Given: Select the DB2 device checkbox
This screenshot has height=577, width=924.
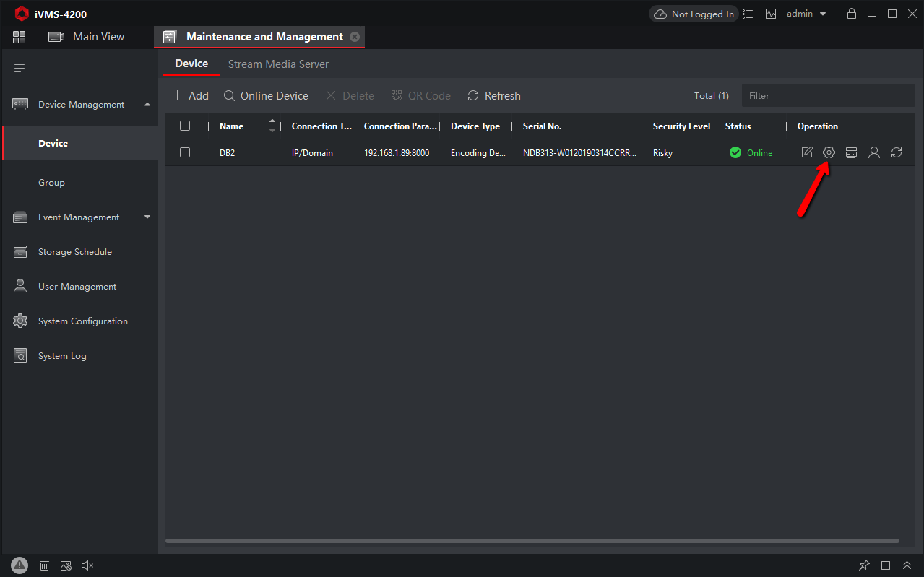Looking at the screenshot, I should coord(185,152).
